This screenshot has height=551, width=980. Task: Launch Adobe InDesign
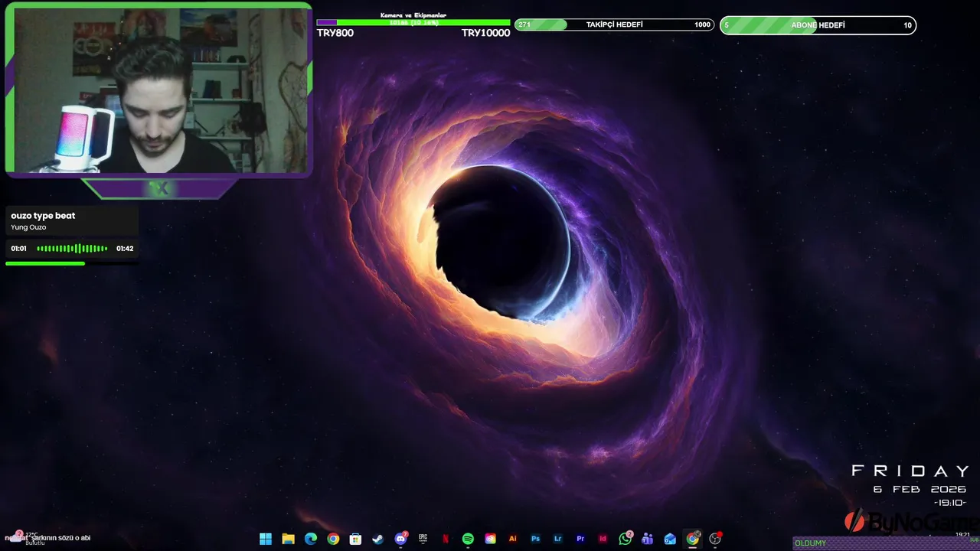point(603,539)
